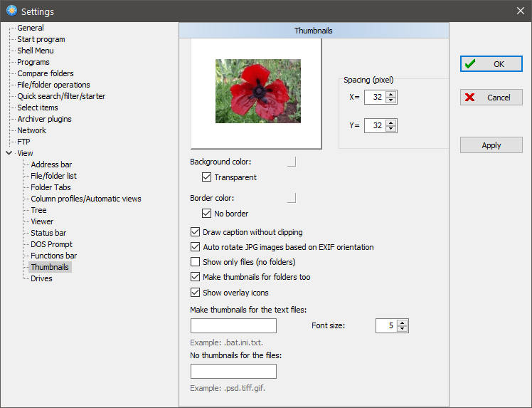Click the Apply button
This screenshot has height=408, width=532.
click(491, 145)
